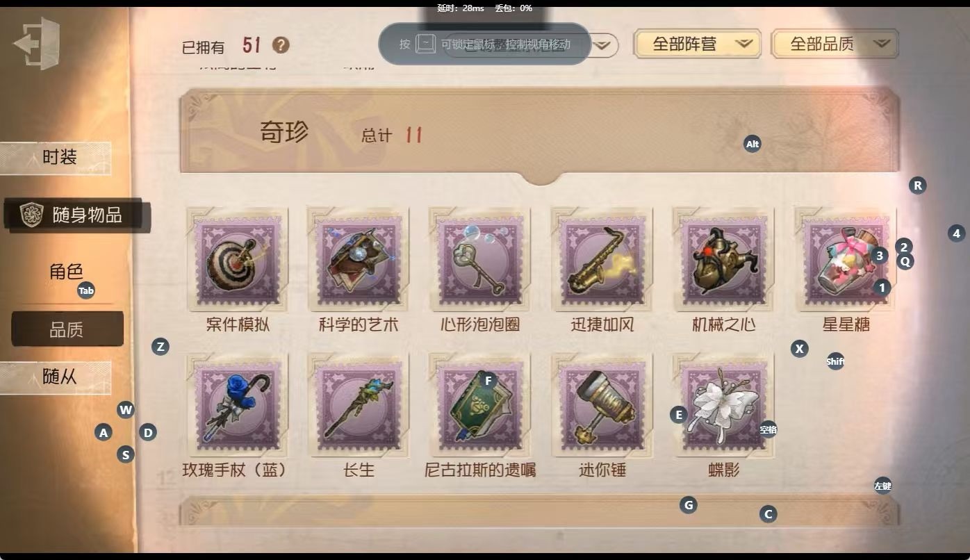970x560 pixels.
Task: Open the 全部阵营 faction dropdown
Action: [697, 44]
